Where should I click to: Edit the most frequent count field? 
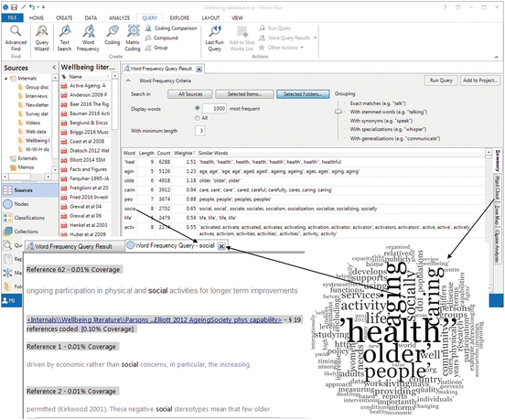click(x=214, y=109)
